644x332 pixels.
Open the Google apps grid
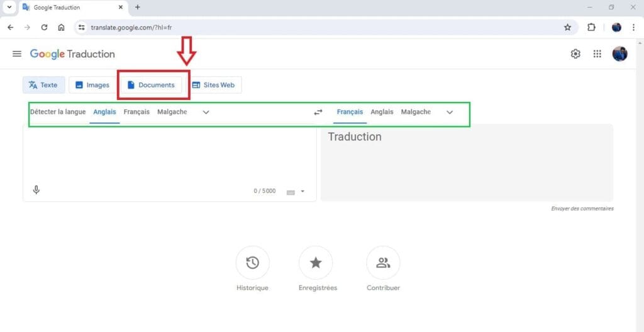597,54
